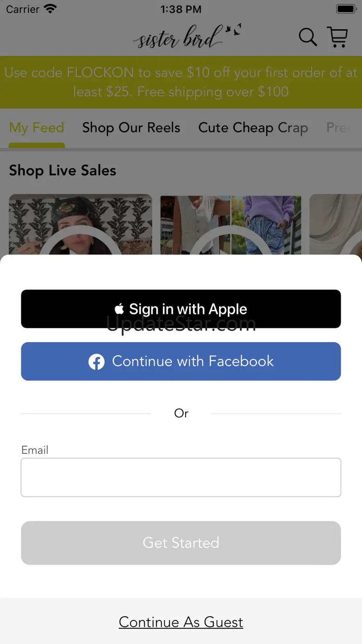Tap the FLOCKON promo code banner
Viewport: 362px width, 644px height.
[181, 82]
